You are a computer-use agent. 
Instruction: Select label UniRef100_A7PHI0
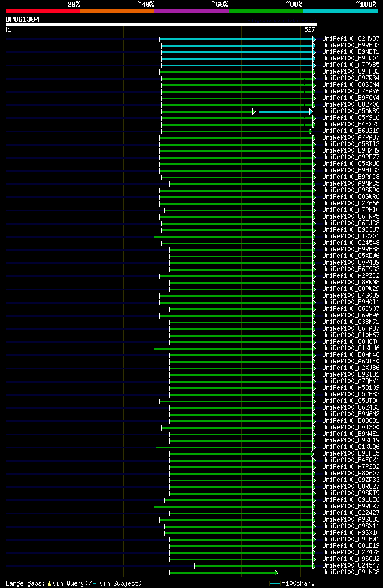(351, 210)
